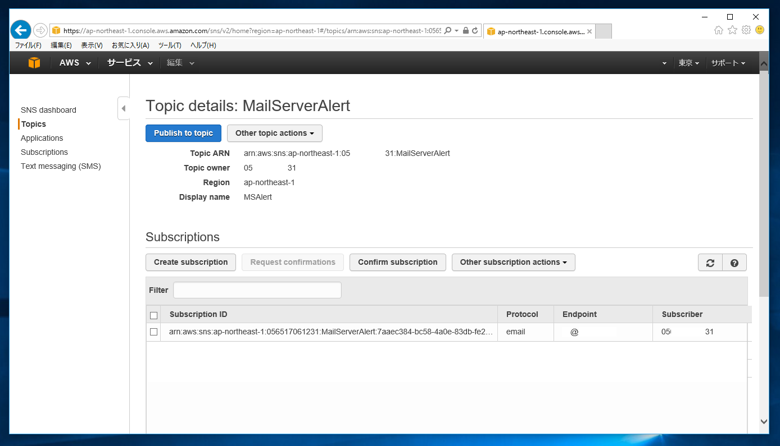The height and width of the screenshot is (446, 780).
Task: Click the AWS orange cube logo
Action: (34, 63)
